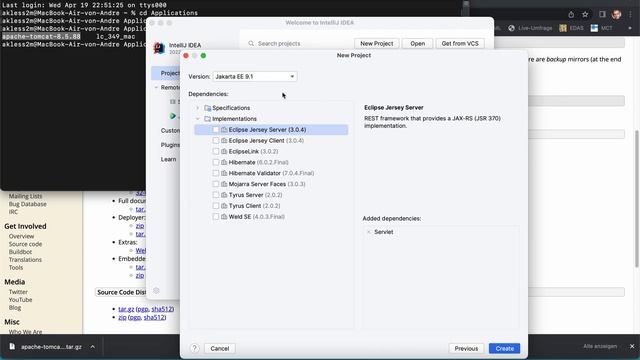
Task: Select the Implementations folder icon
Action: 207,119
